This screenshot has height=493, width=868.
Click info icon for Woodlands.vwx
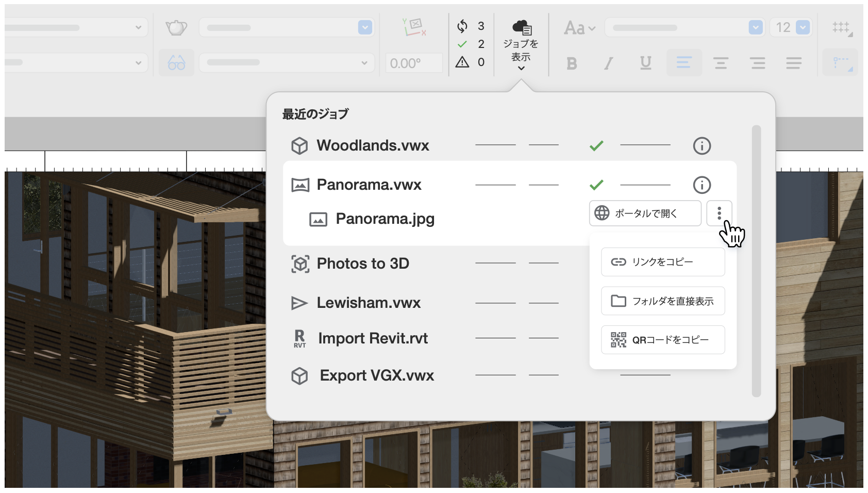(702, 146)
